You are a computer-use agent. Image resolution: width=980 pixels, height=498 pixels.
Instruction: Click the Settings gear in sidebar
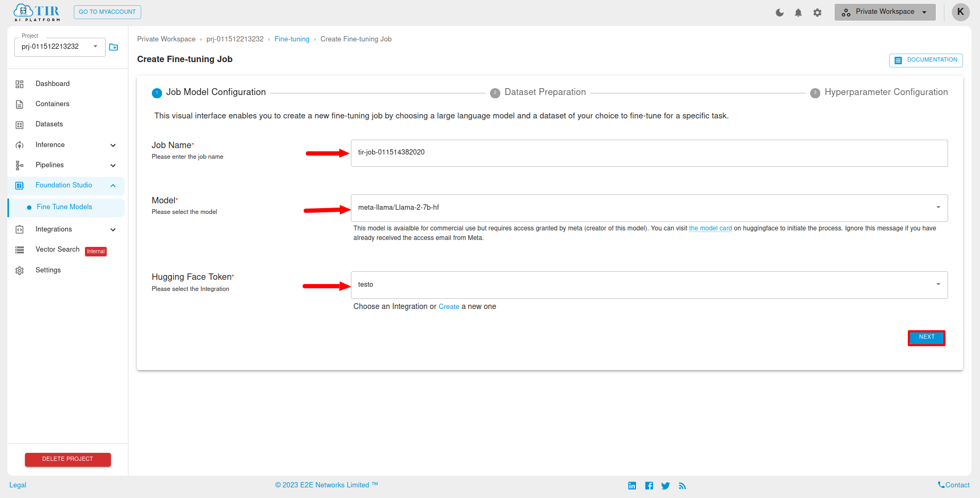pos(20,270)
